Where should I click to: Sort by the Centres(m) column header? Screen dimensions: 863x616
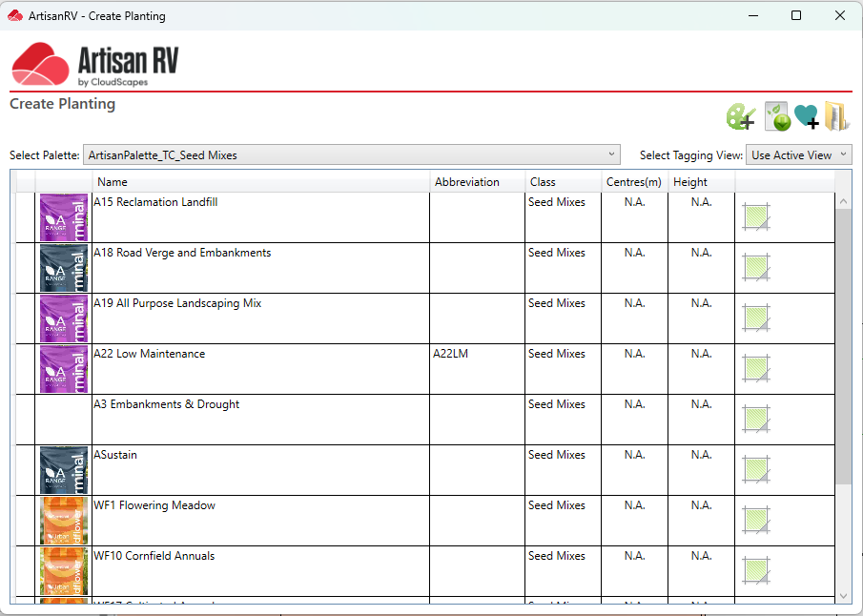[634, 182]
